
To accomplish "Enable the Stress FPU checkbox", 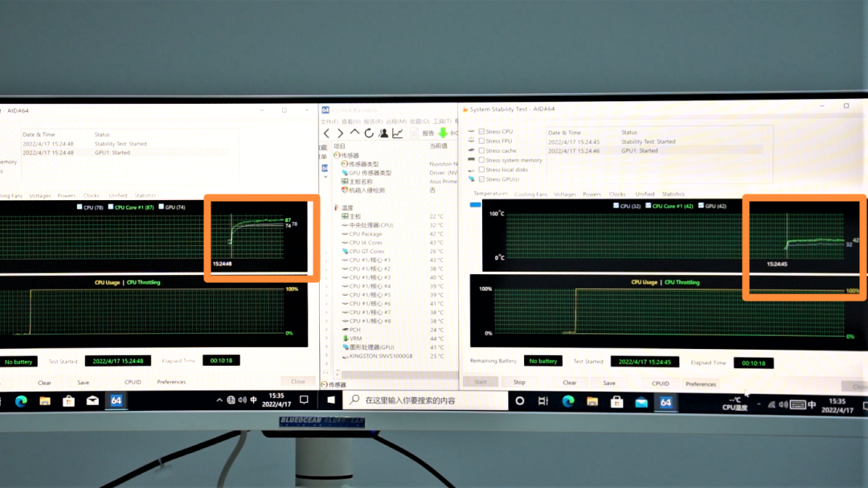I will point(481,141).
